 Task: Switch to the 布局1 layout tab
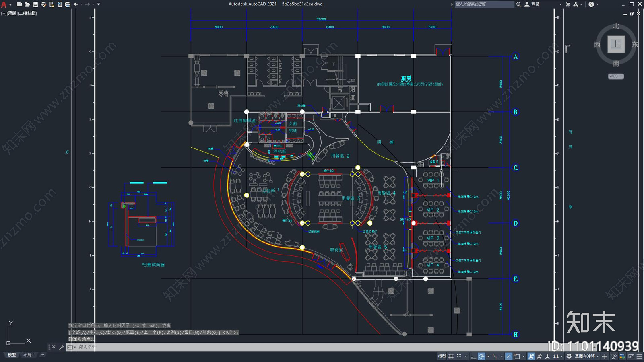pos(28,355)
